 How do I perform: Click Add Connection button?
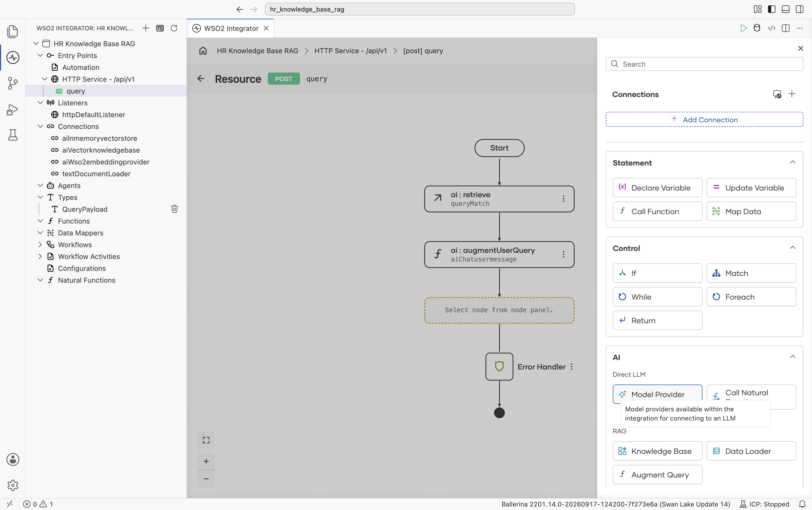[705, 119]
